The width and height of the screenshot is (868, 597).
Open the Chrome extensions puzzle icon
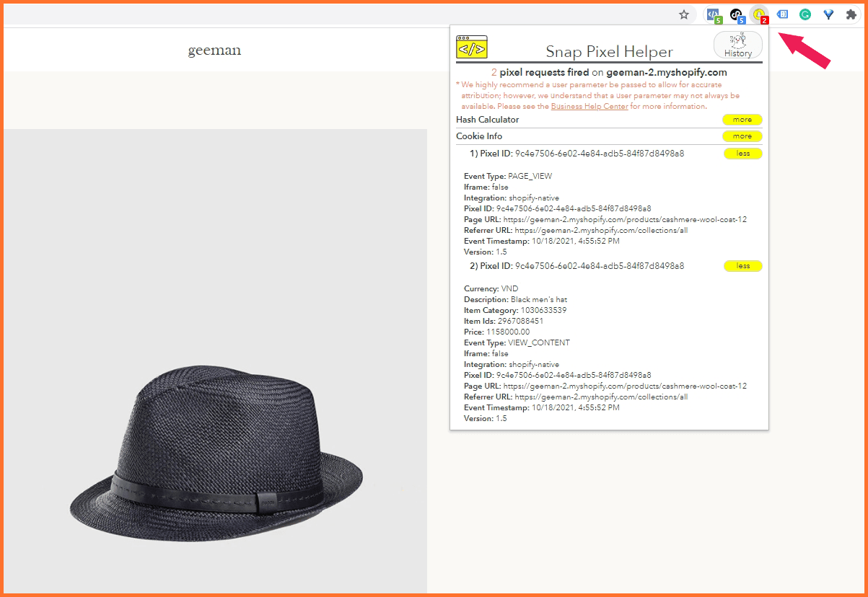click(851, 14)
